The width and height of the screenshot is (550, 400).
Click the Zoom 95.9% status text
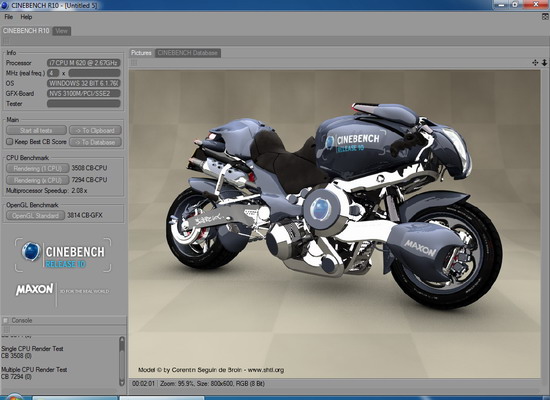(177, 384)
